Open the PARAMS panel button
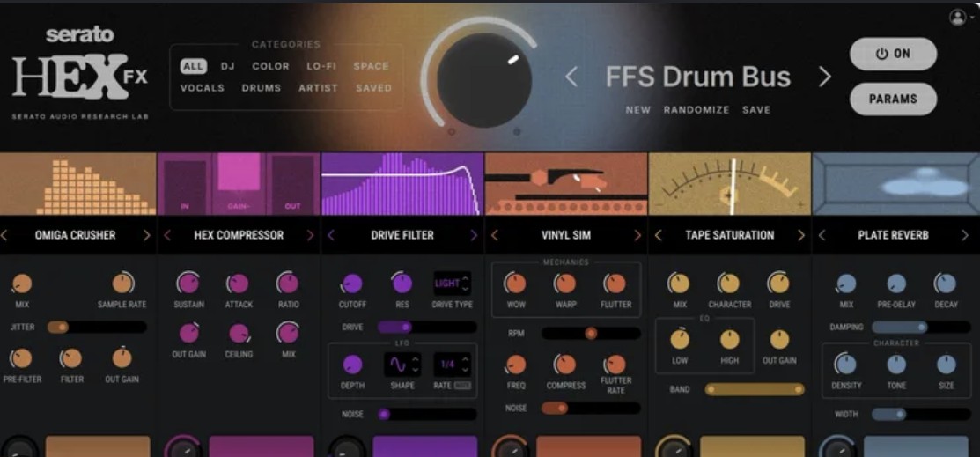980x457 pixels. pyautogui.click(x=893, y=99)
